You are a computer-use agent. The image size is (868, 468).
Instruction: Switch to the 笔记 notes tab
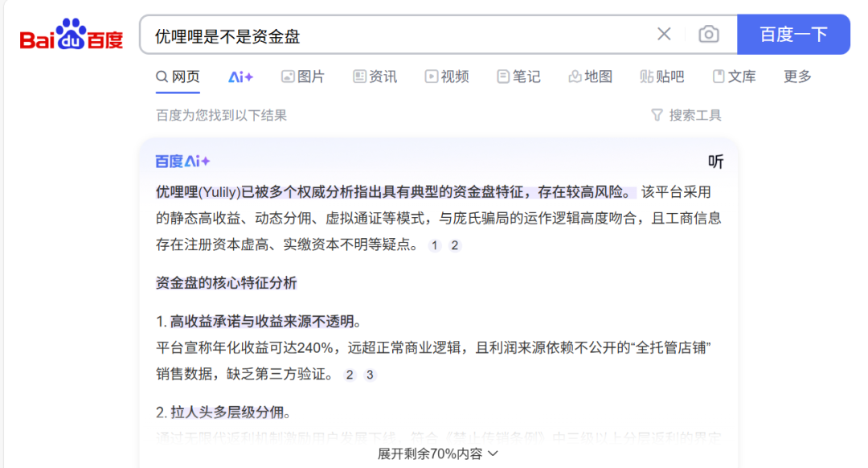pyautogui.click(x=518, y=76)
